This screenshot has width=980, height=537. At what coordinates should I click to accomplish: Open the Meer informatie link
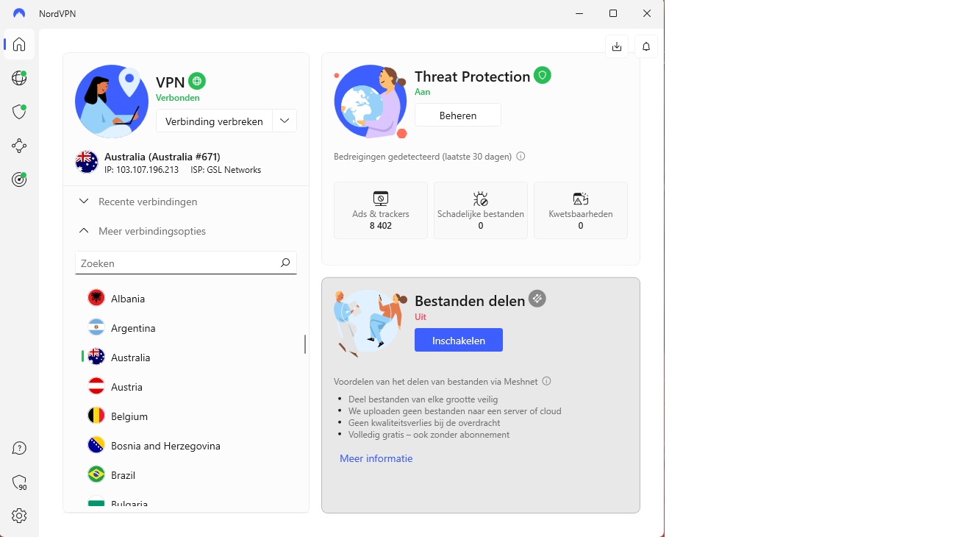pyautogui.click(x=376, y=458)
